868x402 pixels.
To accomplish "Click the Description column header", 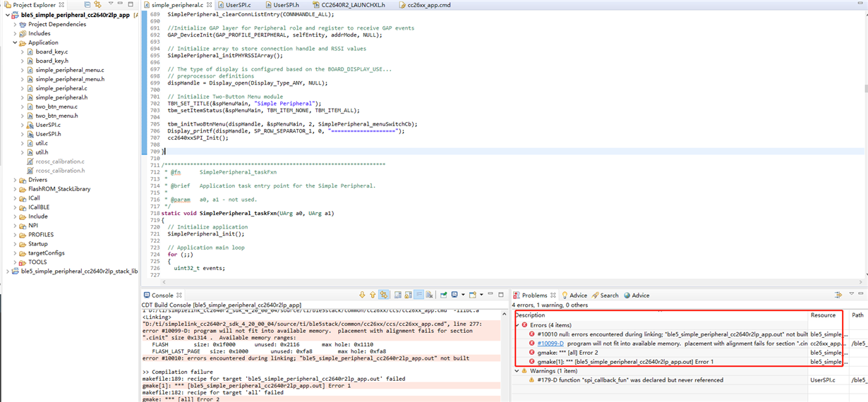I will pyautogui.click(x=661, y=315).
